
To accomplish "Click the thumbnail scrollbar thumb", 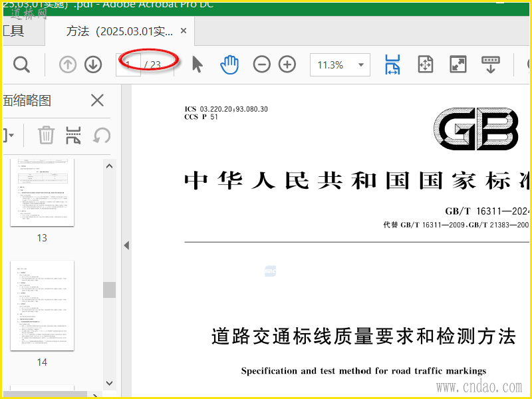I will pos(109,290).
